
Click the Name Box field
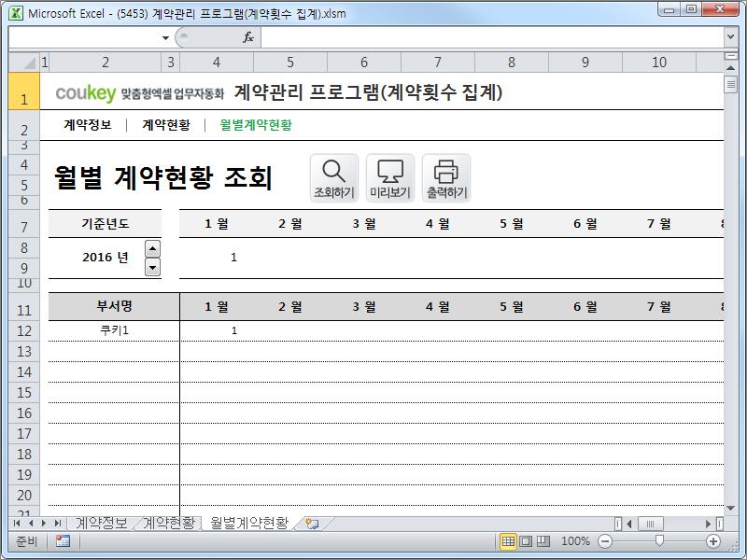pos(85,37)
